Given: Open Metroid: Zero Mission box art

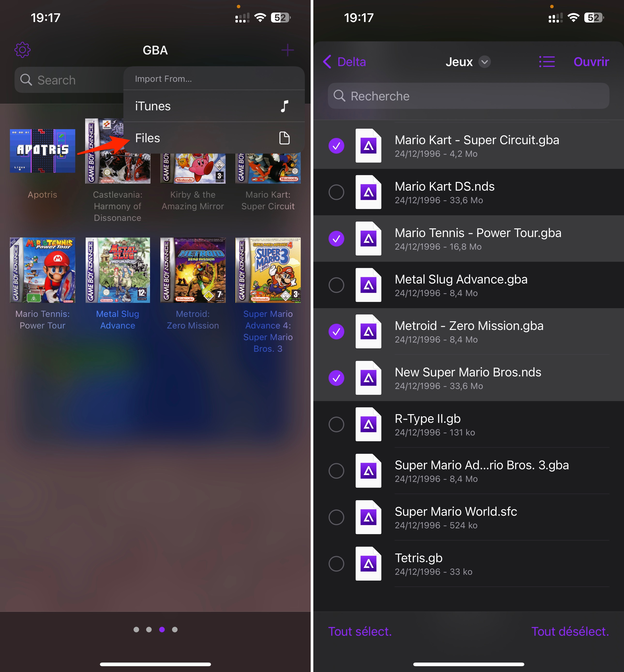Looking at the screenshot, I should 193,270.
